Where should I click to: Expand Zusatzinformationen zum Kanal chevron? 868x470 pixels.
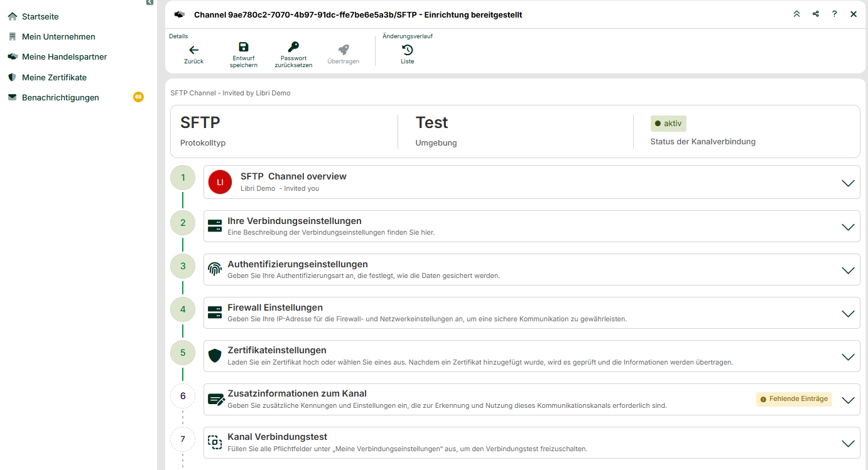tap(848, 400)
